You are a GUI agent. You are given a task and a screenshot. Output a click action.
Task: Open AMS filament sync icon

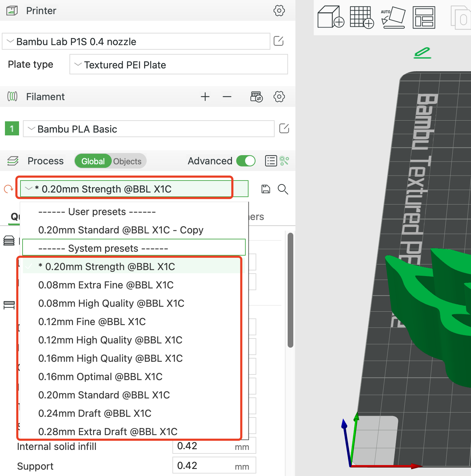[256, 97]
